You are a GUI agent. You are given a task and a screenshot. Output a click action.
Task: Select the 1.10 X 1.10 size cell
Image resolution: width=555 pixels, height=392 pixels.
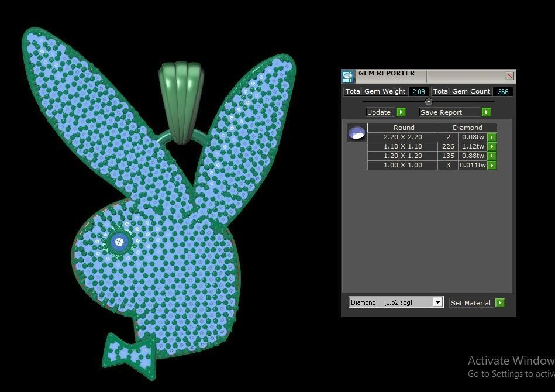point(403,146)
